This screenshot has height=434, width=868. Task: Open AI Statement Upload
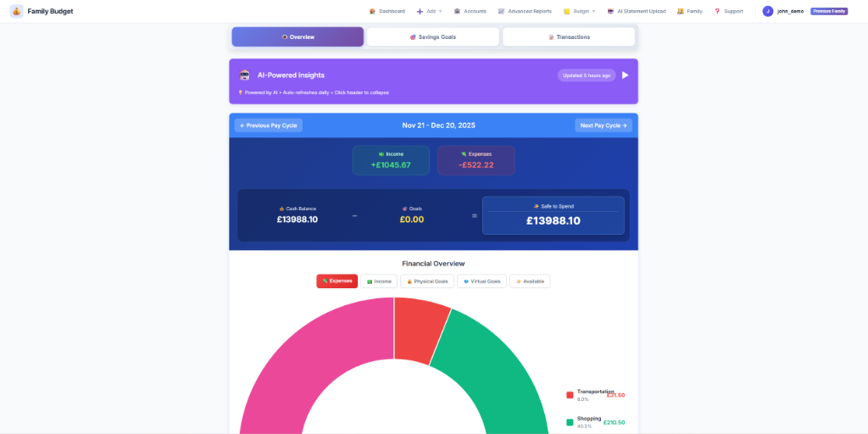point(637,11)
